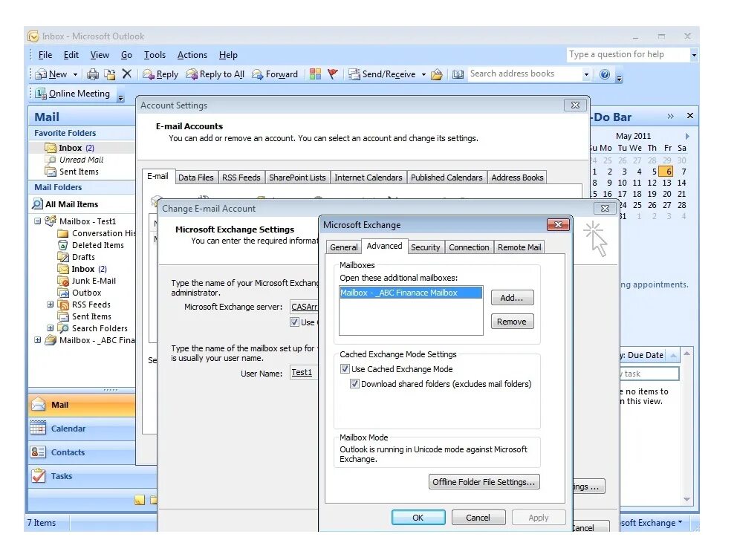
Task: Click the Search address books field
Action: [525, 74]
